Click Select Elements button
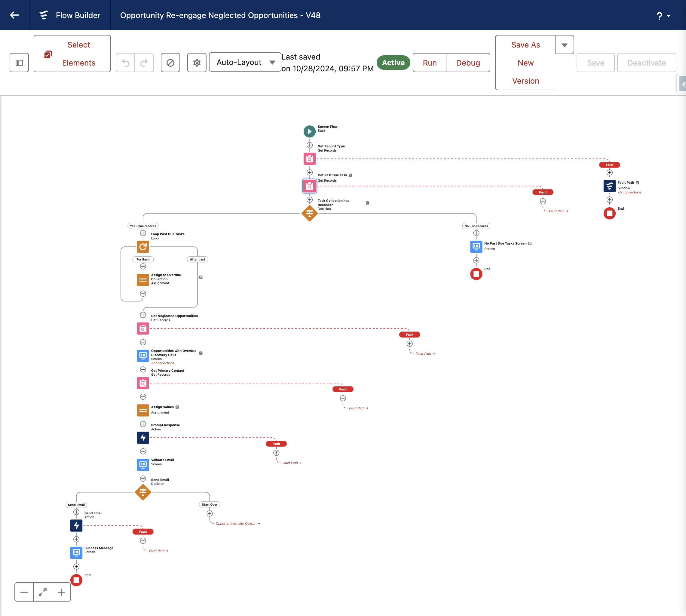Image resolution: width=686 pixels, height=616 pixels. tap(72, 54)
